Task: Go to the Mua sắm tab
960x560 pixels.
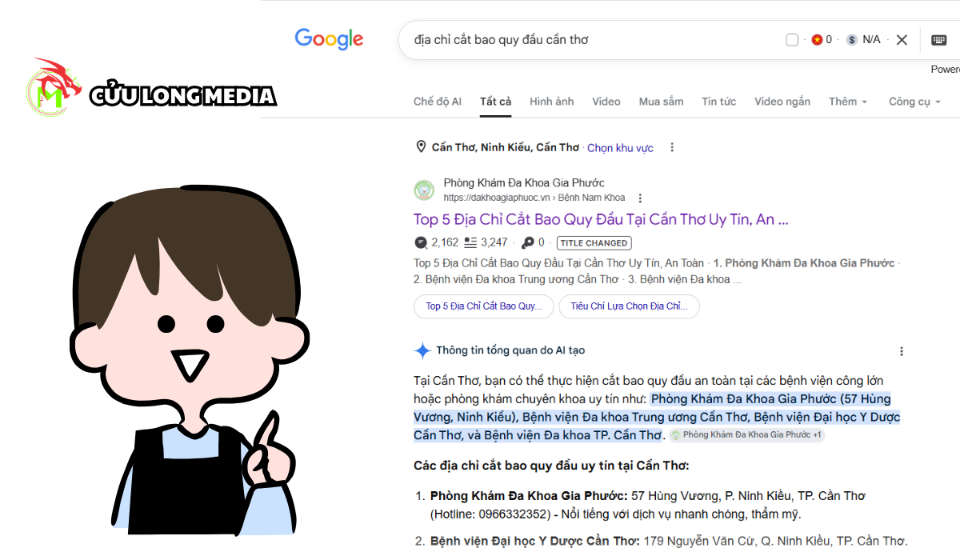Action: [661, 102]
